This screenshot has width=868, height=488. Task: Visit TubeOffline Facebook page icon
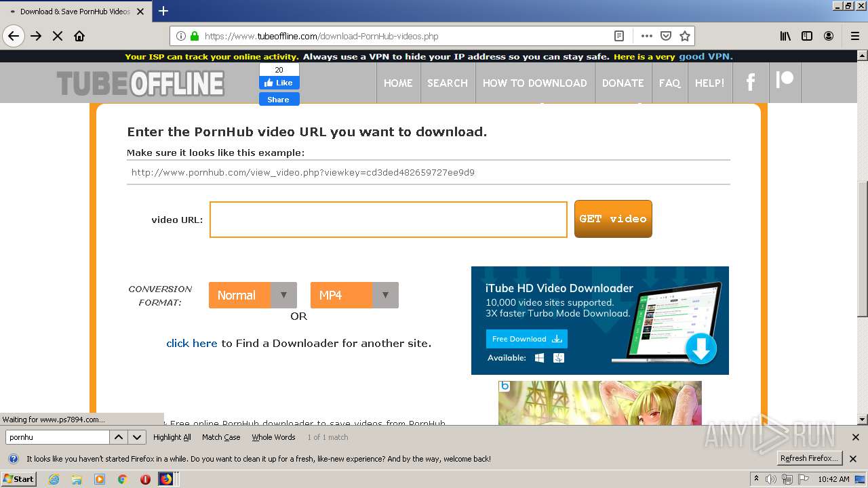point(751,83)
